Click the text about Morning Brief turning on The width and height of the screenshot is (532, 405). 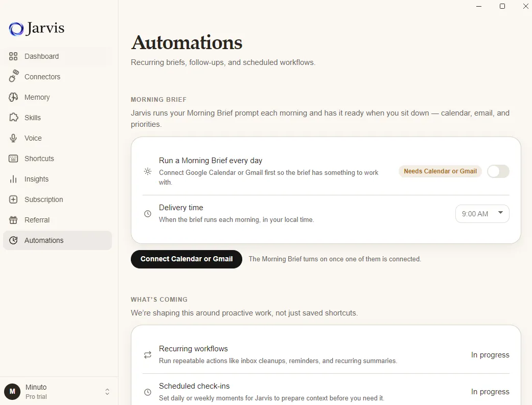pyautogui.click(x=335, y=259)
